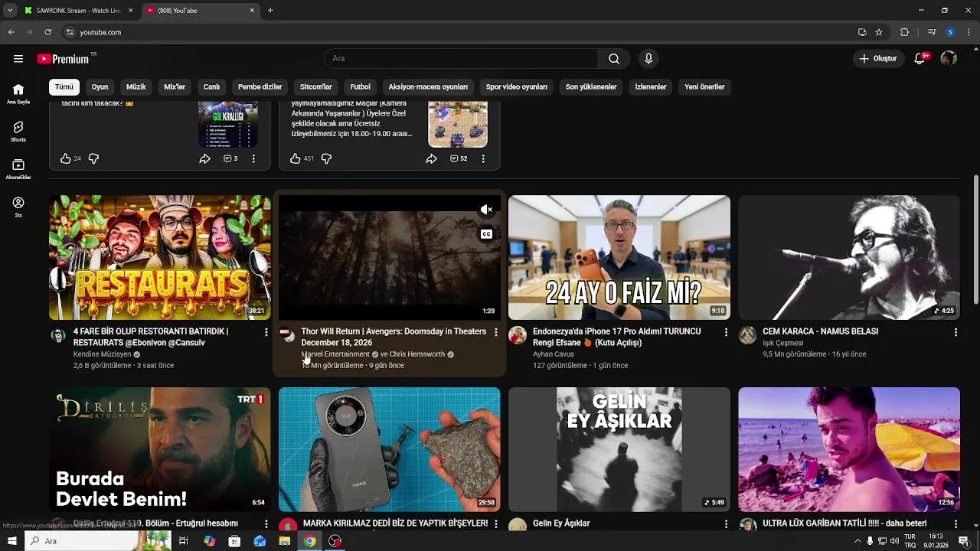The width and height of the screenshot is (980, 551).
Task: Like the post with 24 likes
Action: coord(66,158)
